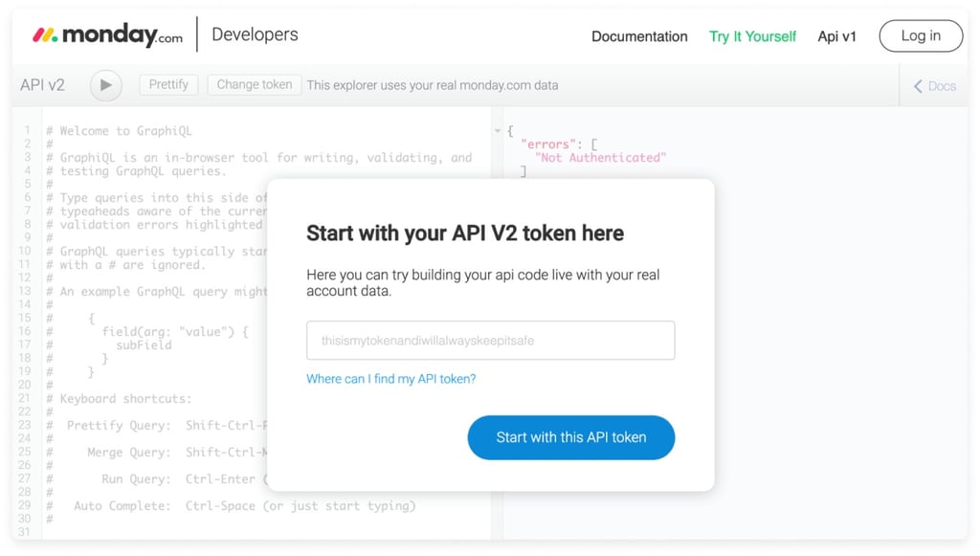The height and width of the screenshot is (556, 980).
Task: Click the API token input field
Action: 490,340
